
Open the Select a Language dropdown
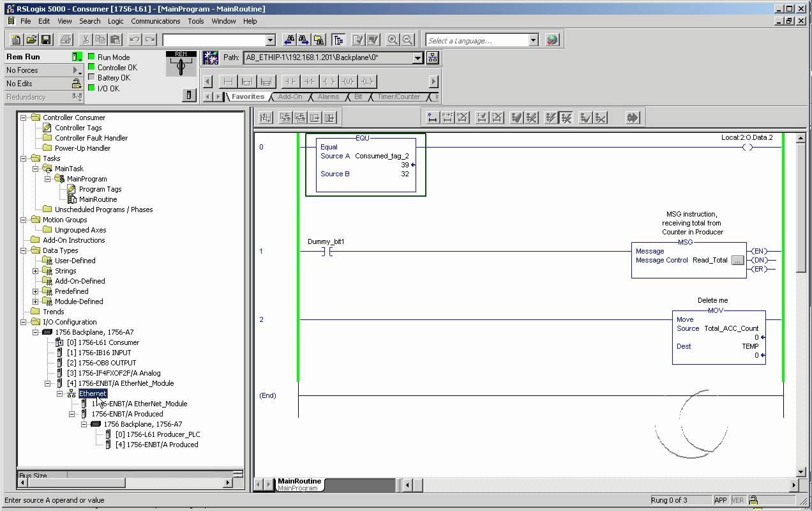[x=534, y=40]
